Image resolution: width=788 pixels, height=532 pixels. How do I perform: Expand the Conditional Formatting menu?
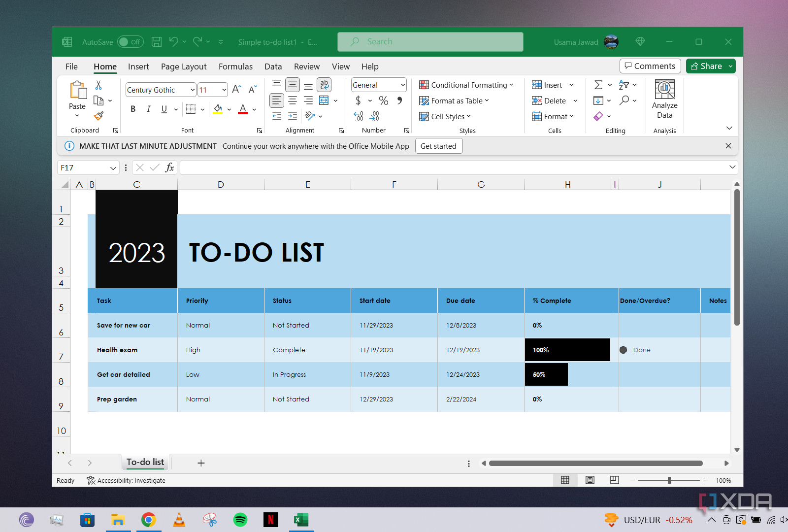pos(466,85)
